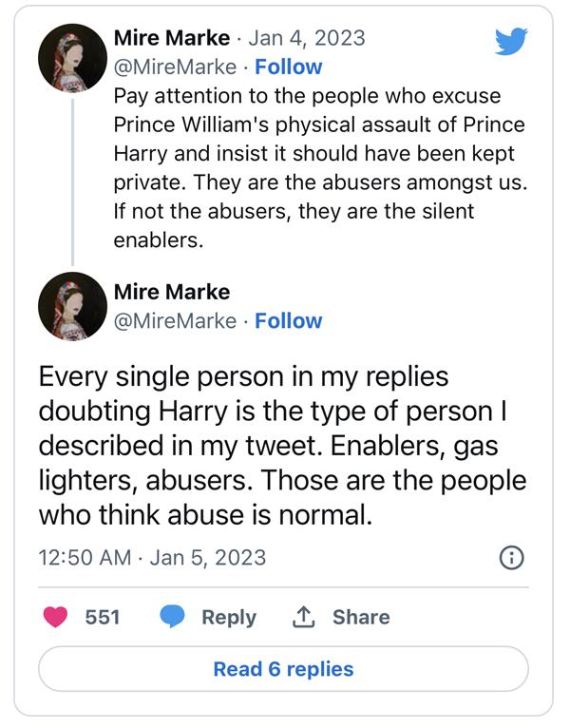The height and width of the screenshot is (728, 570).
Task: Click the second Mire Marke avatar
Action: coord(71,306)
